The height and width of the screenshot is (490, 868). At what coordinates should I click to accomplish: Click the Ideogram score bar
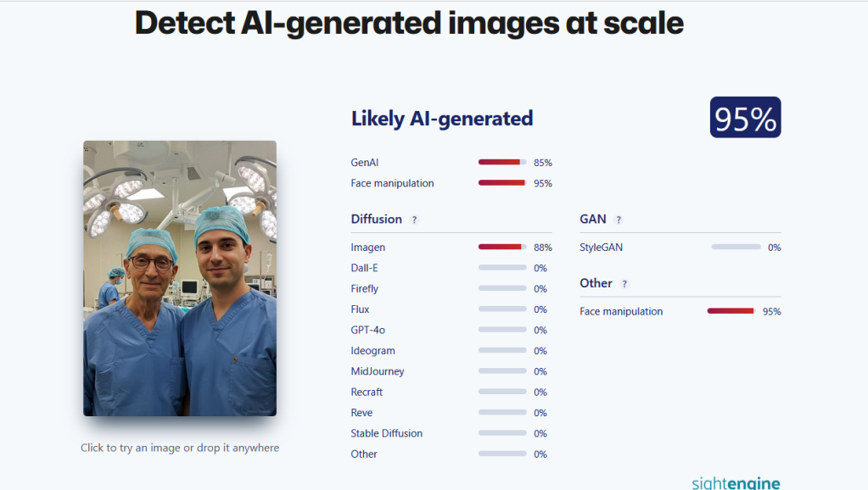click(502, 351)
